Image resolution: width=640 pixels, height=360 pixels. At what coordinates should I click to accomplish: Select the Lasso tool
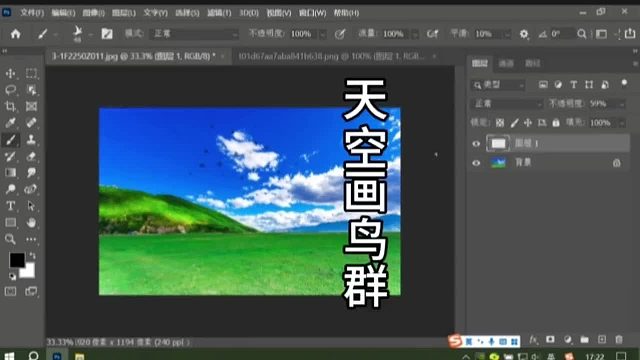[x=10, y=90]
